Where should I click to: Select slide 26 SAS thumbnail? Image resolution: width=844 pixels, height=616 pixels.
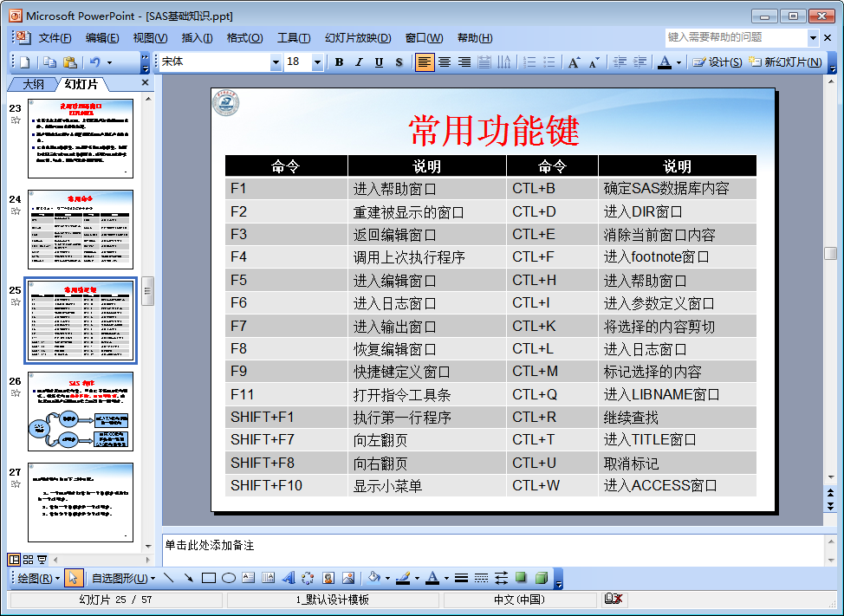81,412
